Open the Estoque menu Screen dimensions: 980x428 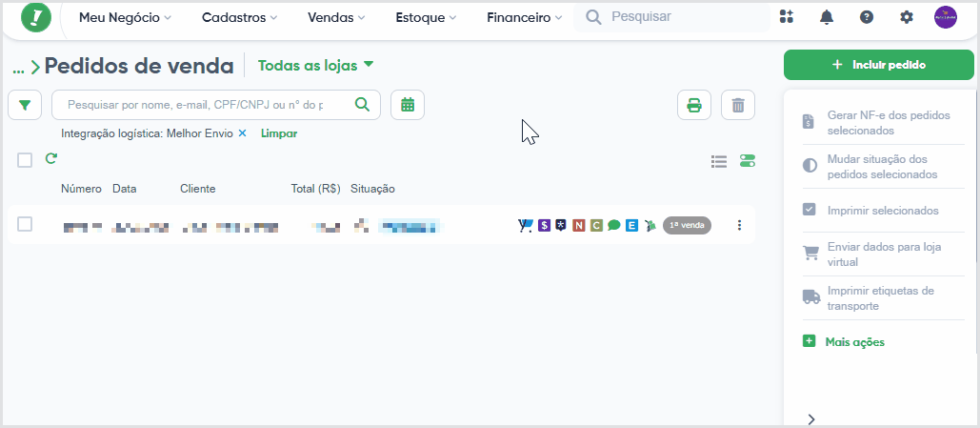click(x=426, y=18)
